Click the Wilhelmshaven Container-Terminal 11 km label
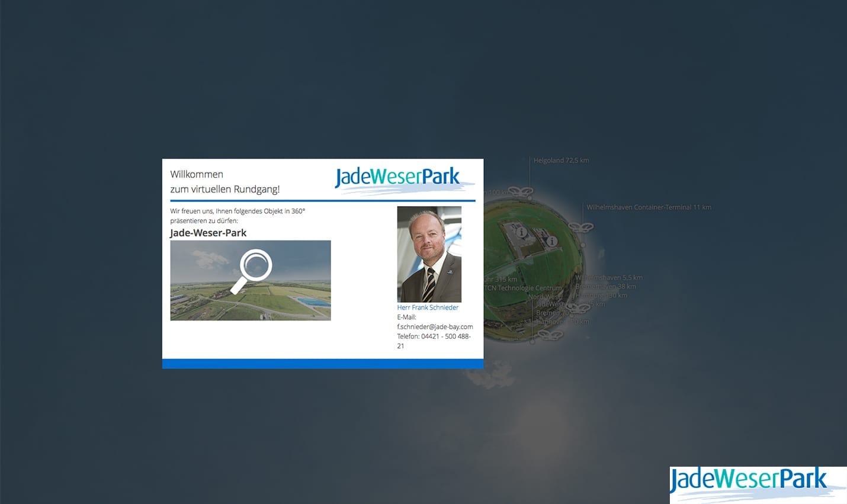The image size is (847, 504). [x=649, y=207]
